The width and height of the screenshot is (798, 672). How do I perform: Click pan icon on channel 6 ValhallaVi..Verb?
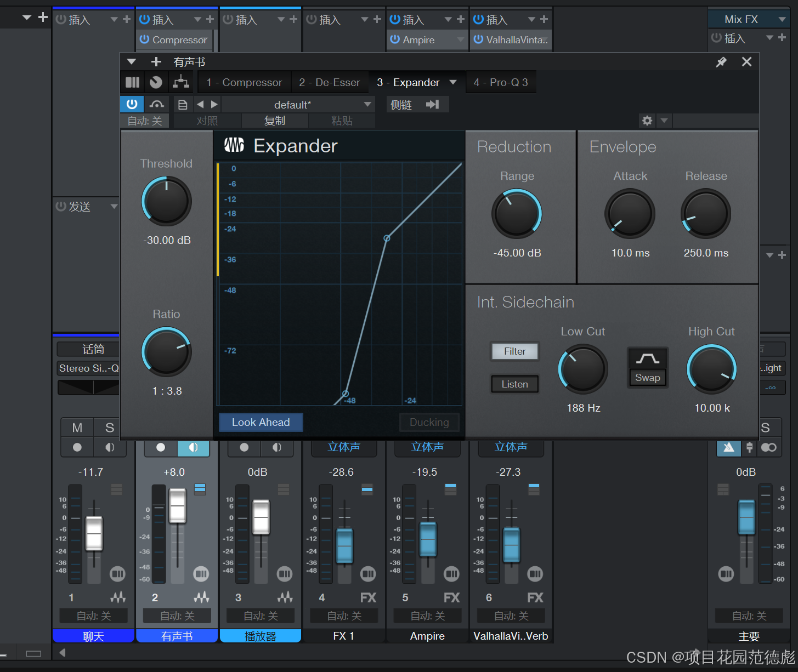coord(535,574)
